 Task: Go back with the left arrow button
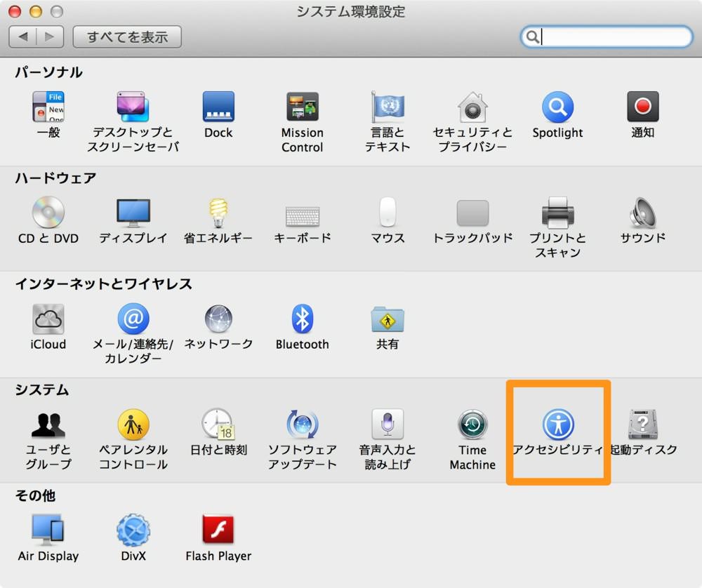point(23,36)
